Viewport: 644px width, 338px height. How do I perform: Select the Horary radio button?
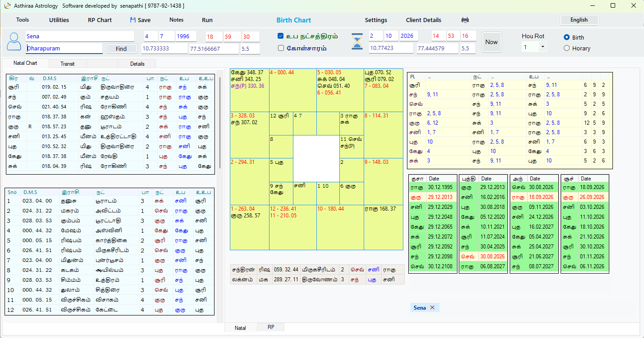pos(566,48)
